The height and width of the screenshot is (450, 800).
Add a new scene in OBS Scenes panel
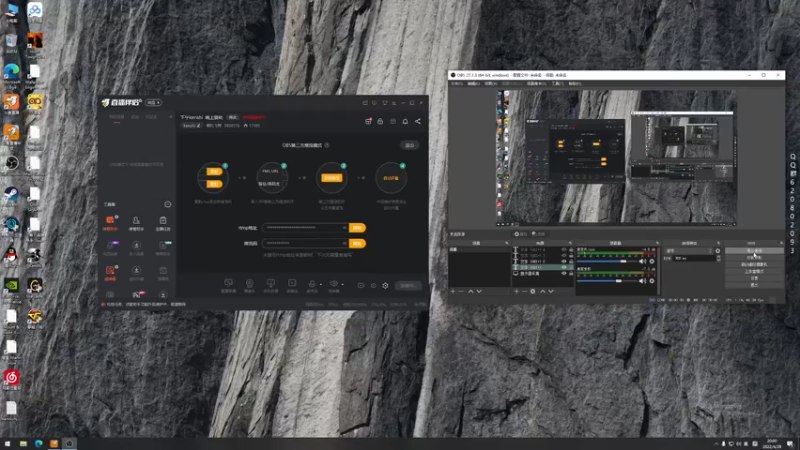tap(453, 291)
